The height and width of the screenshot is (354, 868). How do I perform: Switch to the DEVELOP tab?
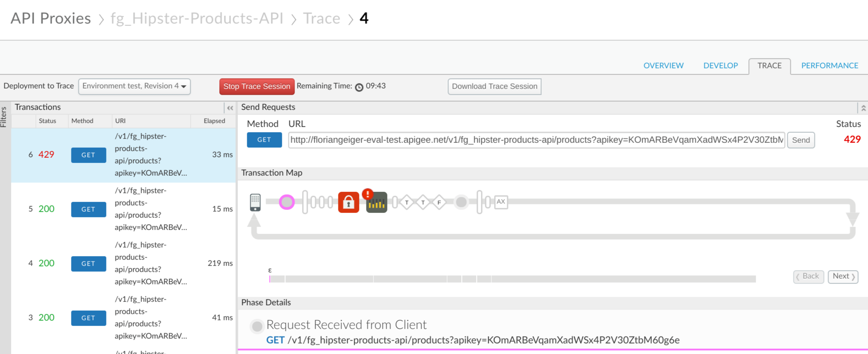click(721, 66)
